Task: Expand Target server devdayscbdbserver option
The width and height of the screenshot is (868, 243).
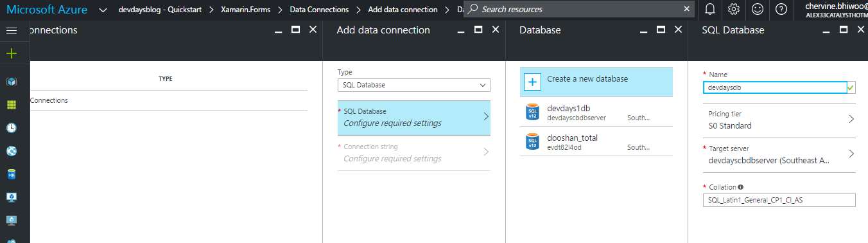Action: 779,155
